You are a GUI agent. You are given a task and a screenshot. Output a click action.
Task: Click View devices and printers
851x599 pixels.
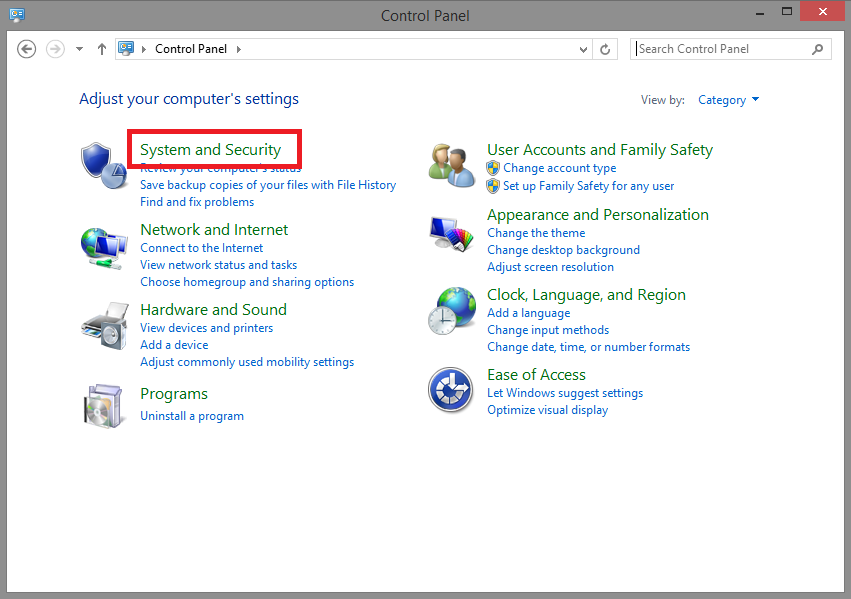(206, 328)
